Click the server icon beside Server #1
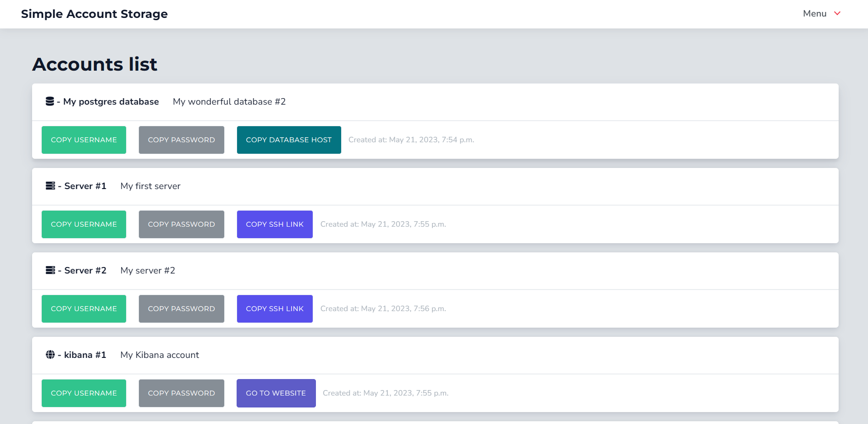The width and height of the screenshot is (868, 424). coord(50,186)
